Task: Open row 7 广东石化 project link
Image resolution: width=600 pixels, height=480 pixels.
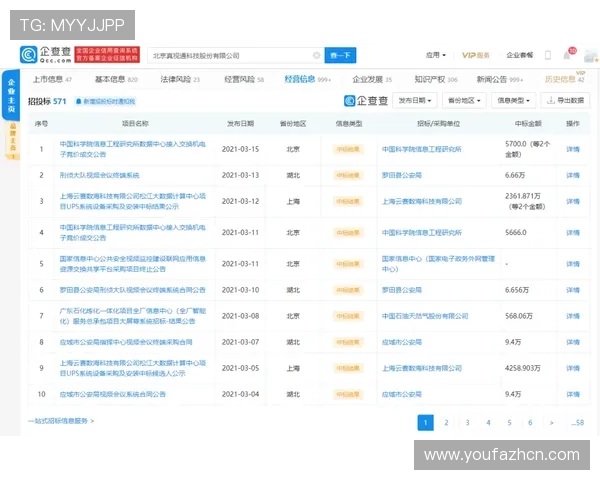Action: click(133, 316)
